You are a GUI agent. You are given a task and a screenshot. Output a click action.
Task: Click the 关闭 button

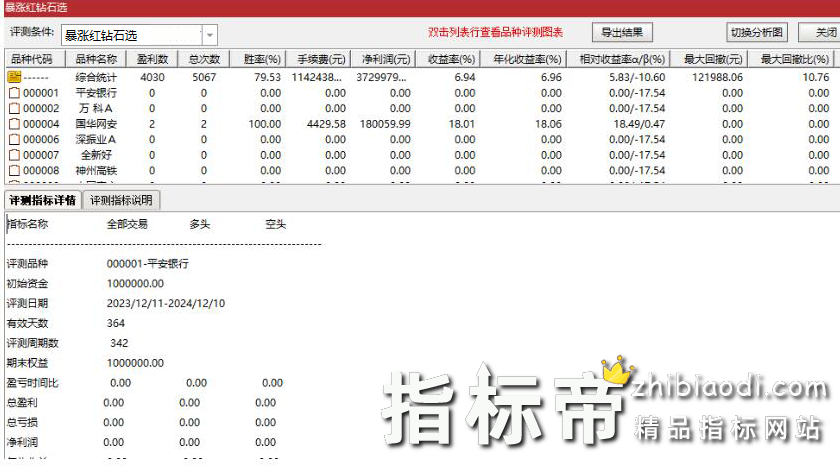point(821,32)
